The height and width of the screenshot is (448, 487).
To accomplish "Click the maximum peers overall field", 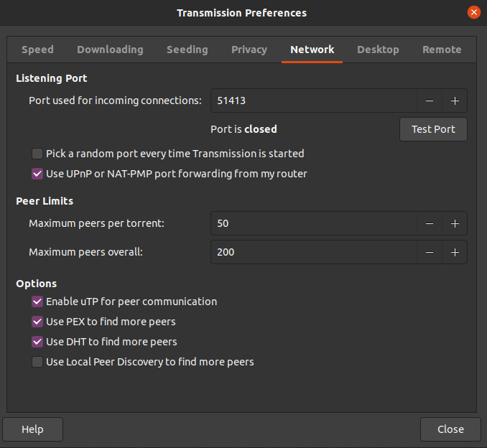I will point(314,252).
